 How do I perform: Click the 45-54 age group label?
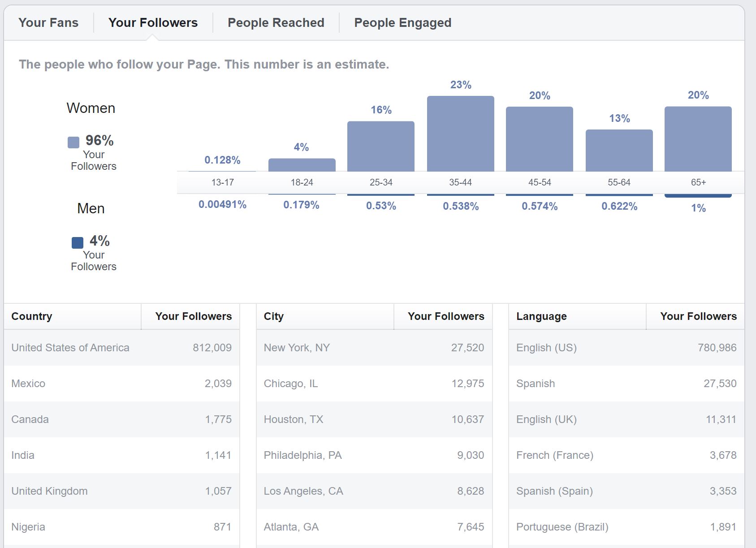540,182
